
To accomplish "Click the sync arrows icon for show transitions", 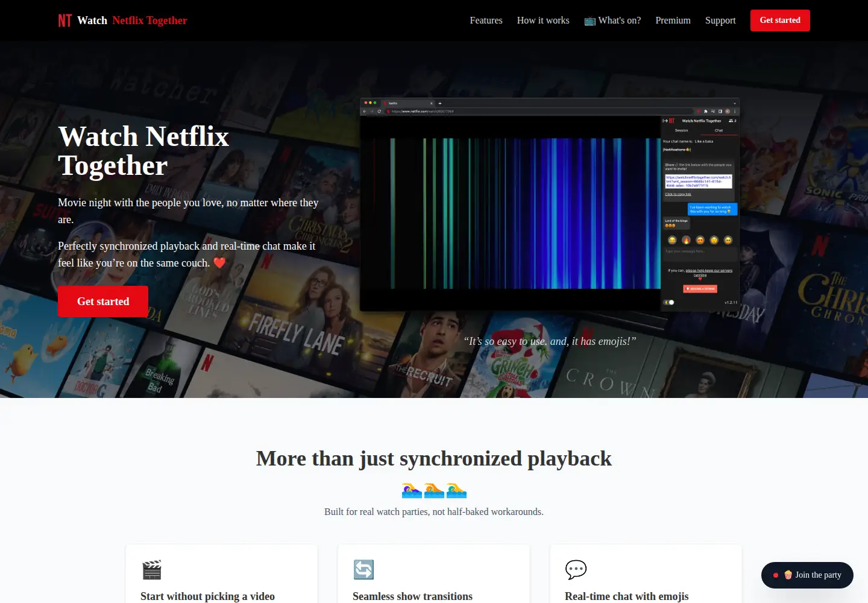I will tap(363, 570).
